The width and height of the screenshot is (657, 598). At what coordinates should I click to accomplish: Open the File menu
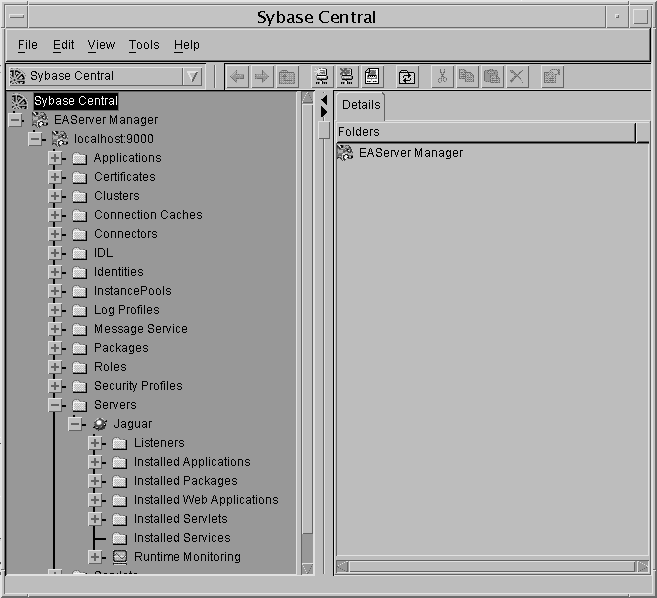(x=27, y=45)
